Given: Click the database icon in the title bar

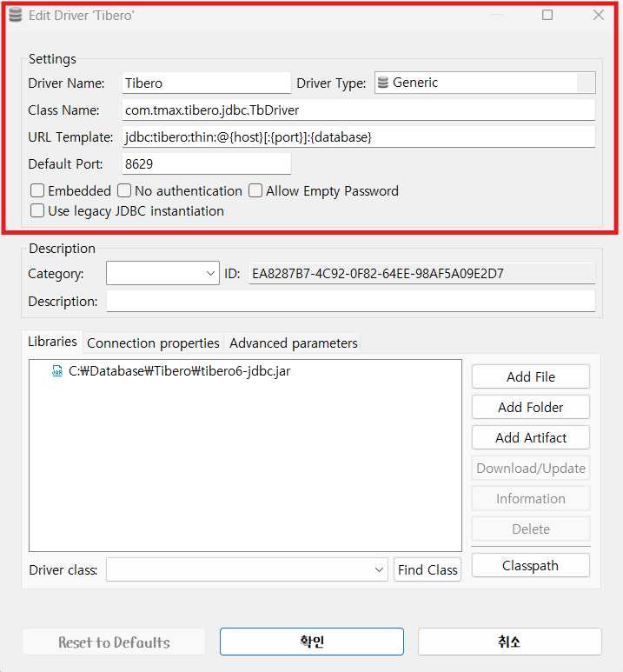Looking at the screenshot, I should click(16, 16).
